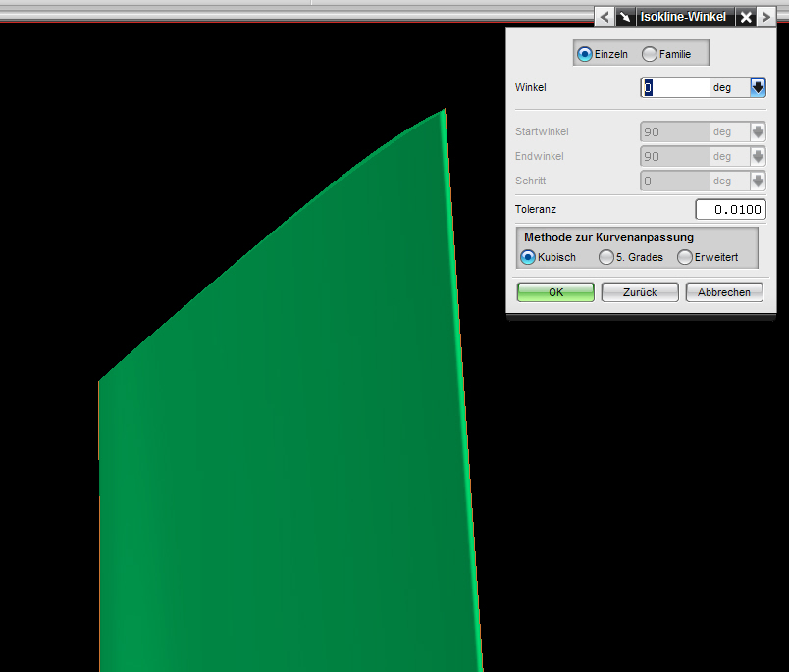Image resolution: width=789 pixels, height=672 pixels.
Task: Click the Endwinkel value field
Action: 675,156
